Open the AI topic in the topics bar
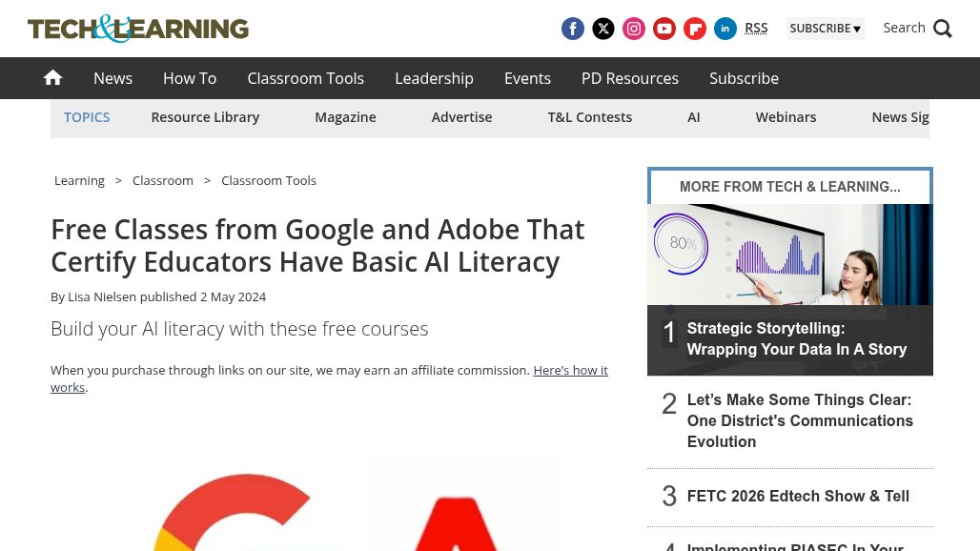This screenshot has height=551, width=980. coord(693,116)
